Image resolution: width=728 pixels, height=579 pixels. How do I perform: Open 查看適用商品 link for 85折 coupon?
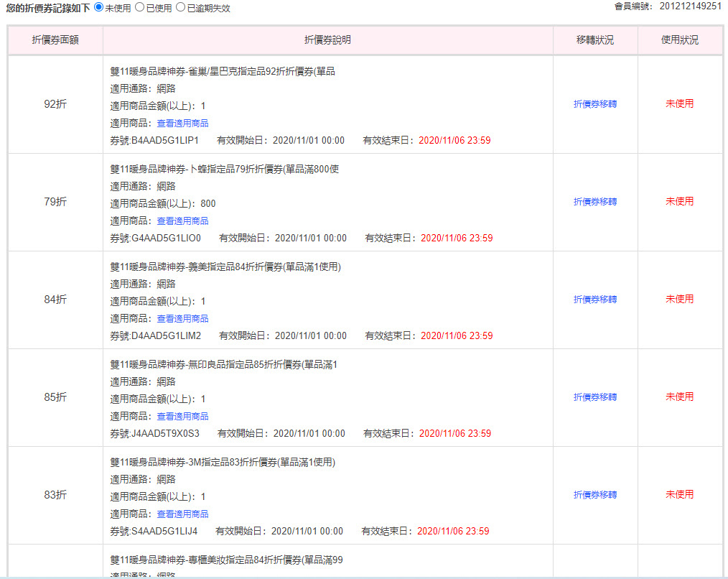[x=182, y=416]
